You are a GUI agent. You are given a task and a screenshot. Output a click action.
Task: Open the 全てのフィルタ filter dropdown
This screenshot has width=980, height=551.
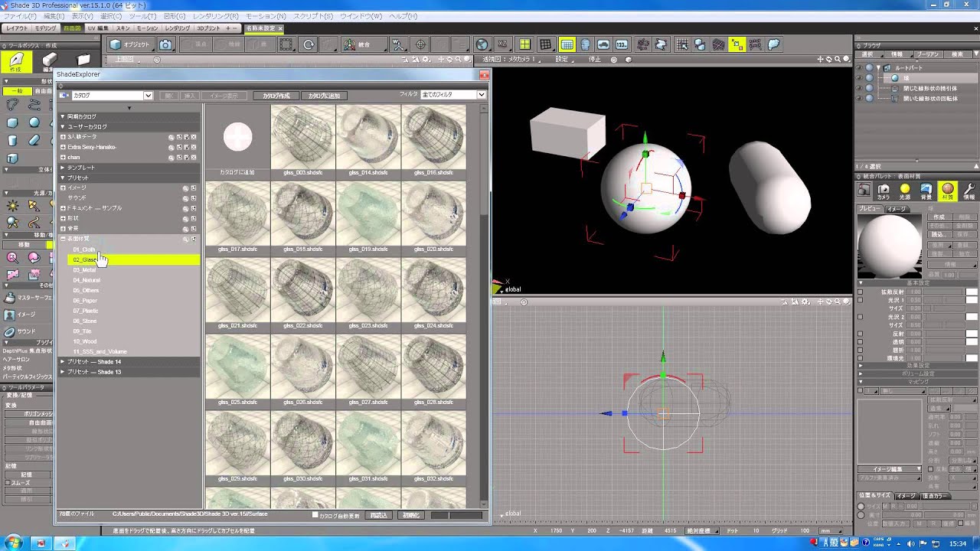click(482, 94)
